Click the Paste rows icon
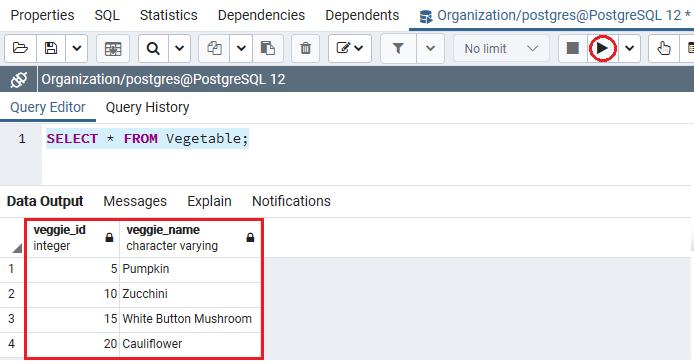Screen dimensions: 694x364 [x=268, y=48]
